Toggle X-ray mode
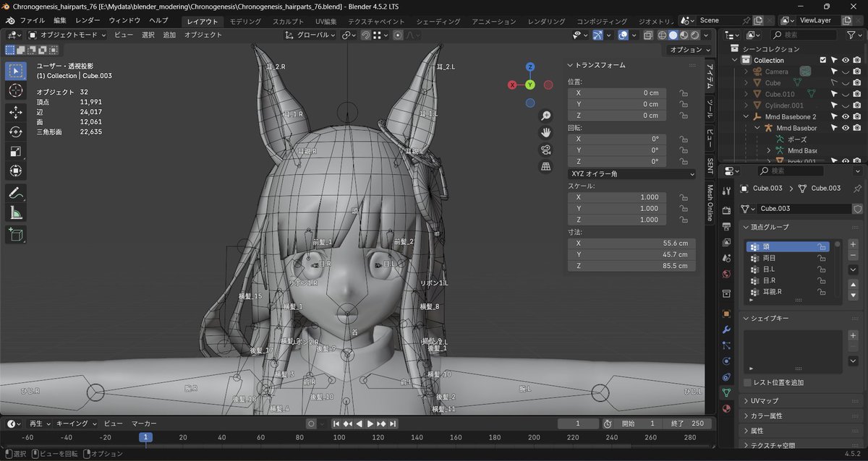This screenshot has width=868, height=461. tap(647, 35)
